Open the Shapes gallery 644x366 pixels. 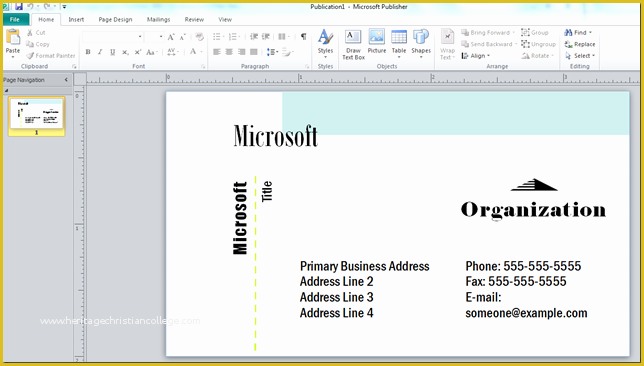pyautogui.click(x=421, y=44)
